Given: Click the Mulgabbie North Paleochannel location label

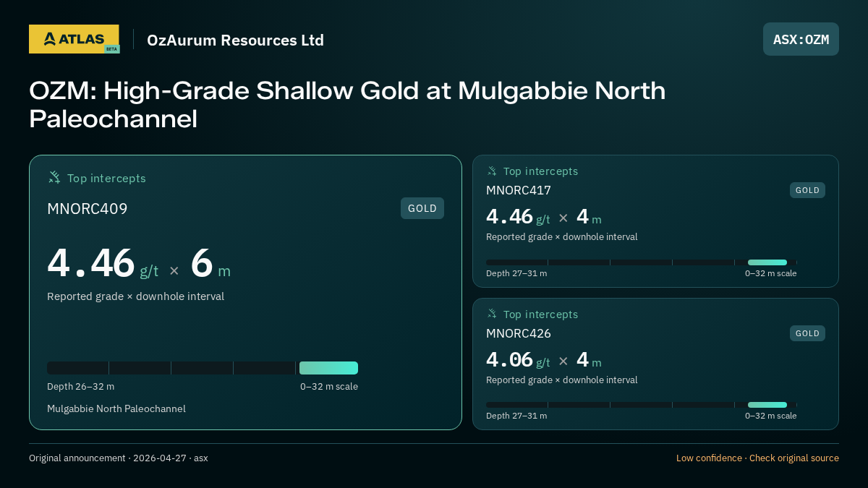Looking at the screenshot, I should (116, 408).
